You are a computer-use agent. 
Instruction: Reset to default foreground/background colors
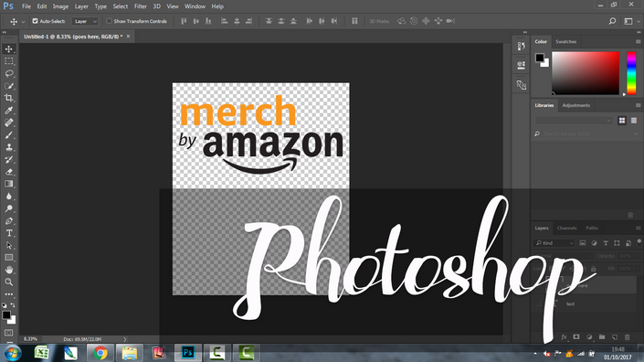[4, 305]
